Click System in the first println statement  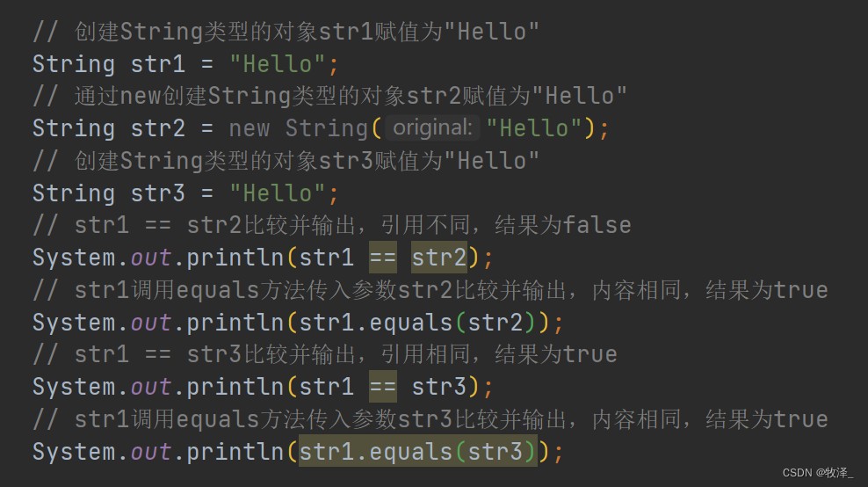point(74,258)
